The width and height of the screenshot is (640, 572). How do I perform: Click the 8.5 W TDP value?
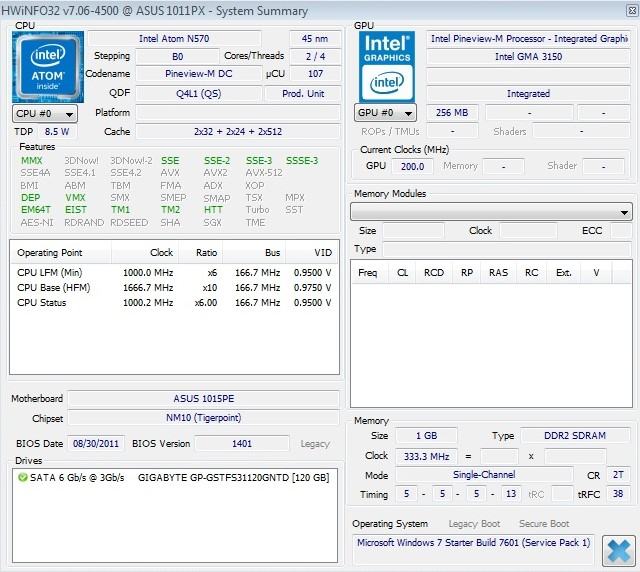57,131
